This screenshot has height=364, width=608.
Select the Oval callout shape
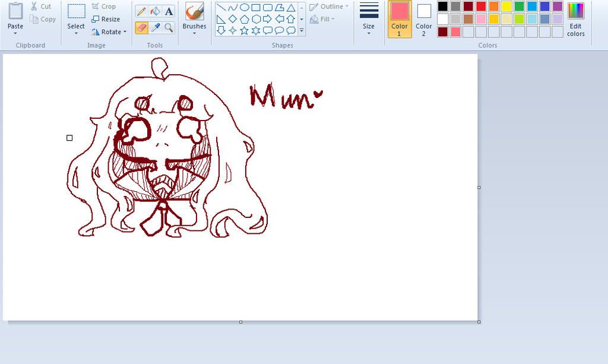point(279,31)
